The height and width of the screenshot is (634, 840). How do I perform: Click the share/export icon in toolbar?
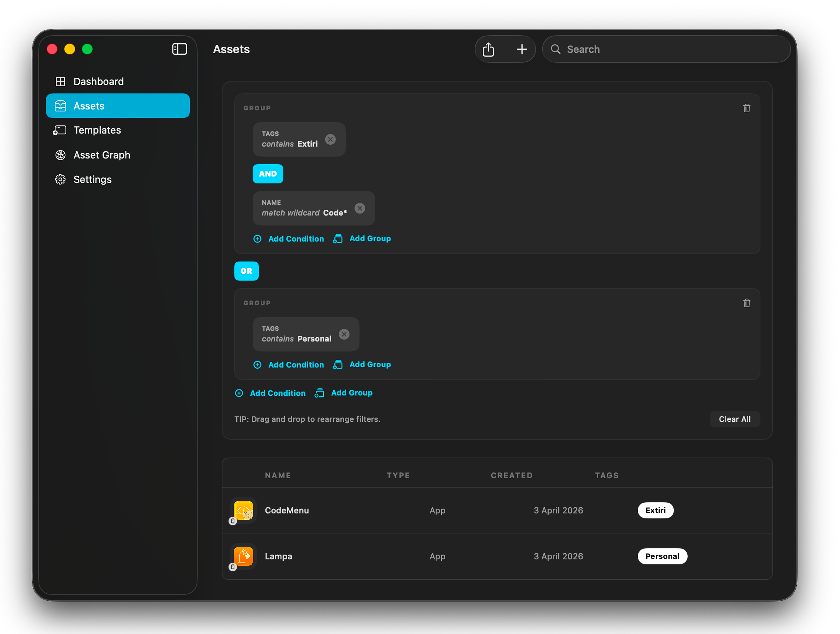click(x=489, y=49)
